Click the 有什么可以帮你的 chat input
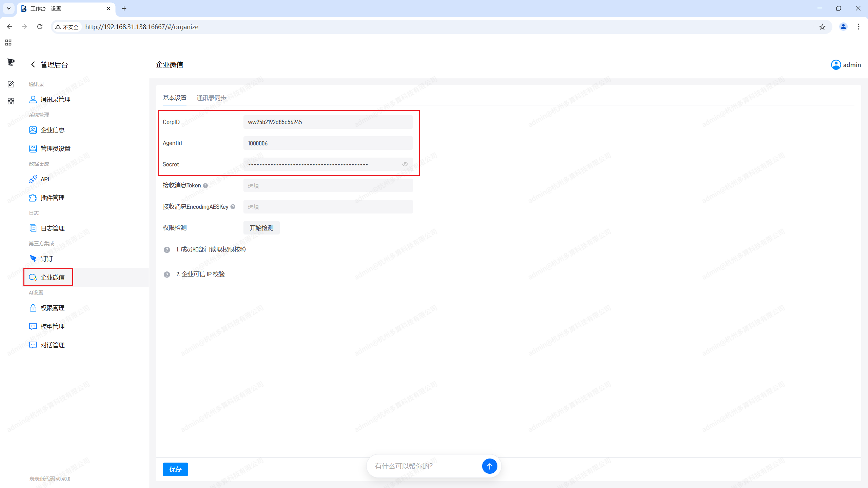This screenshot has width=868, height=488. [426, 466]
